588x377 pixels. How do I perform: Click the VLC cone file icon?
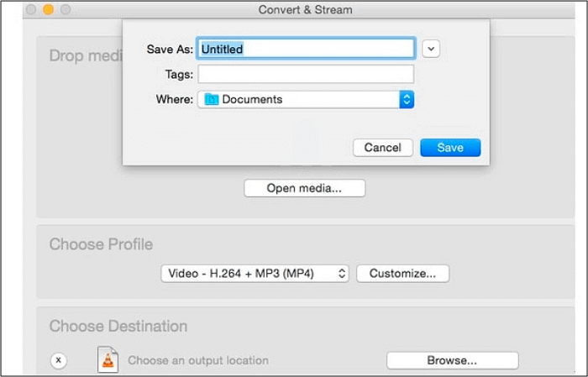[108, 359]
